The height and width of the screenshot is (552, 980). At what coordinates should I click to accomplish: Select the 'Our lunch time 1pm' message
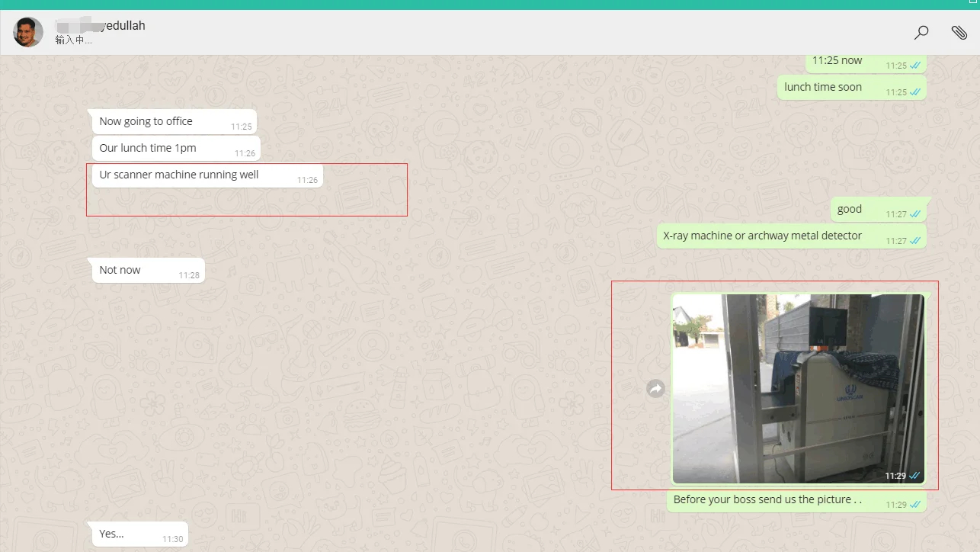148,148
